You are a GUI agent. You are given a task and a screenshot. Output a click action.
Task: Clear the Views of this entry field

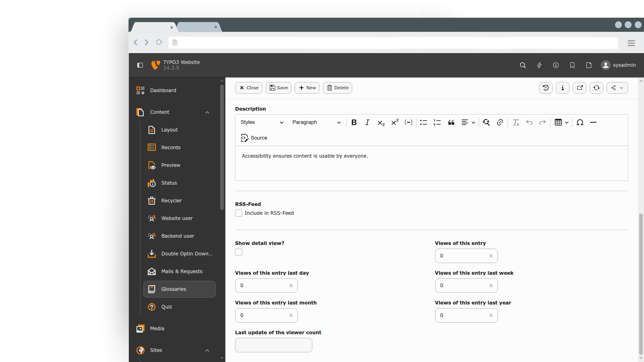tap(491, 256)
